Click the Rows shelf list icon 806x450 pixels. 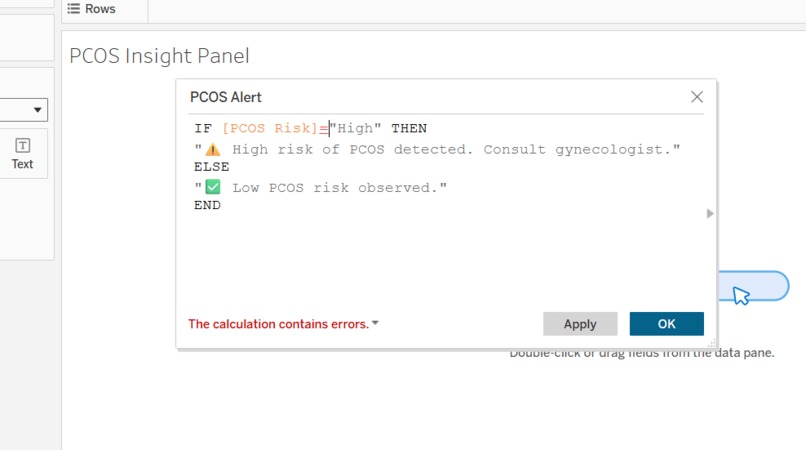click(x=74, y=9)
